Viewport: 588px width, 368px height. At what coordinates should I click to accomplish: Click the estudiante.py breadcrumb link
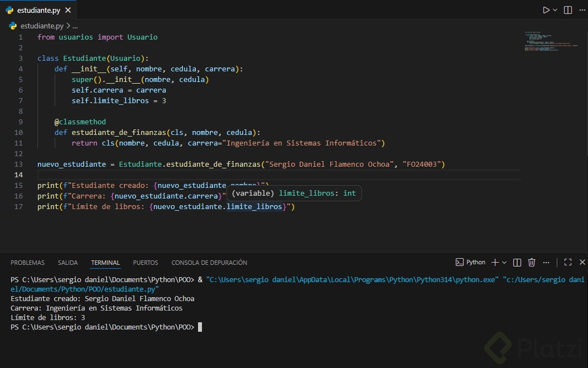(x=42, y=26)
